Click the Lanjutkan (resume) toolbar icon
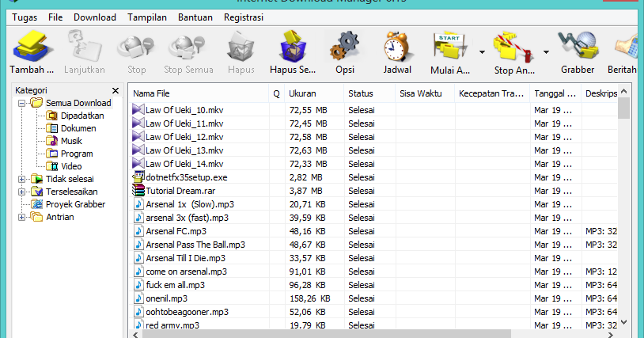The image size is (644, 338). (x=84, y=46)
